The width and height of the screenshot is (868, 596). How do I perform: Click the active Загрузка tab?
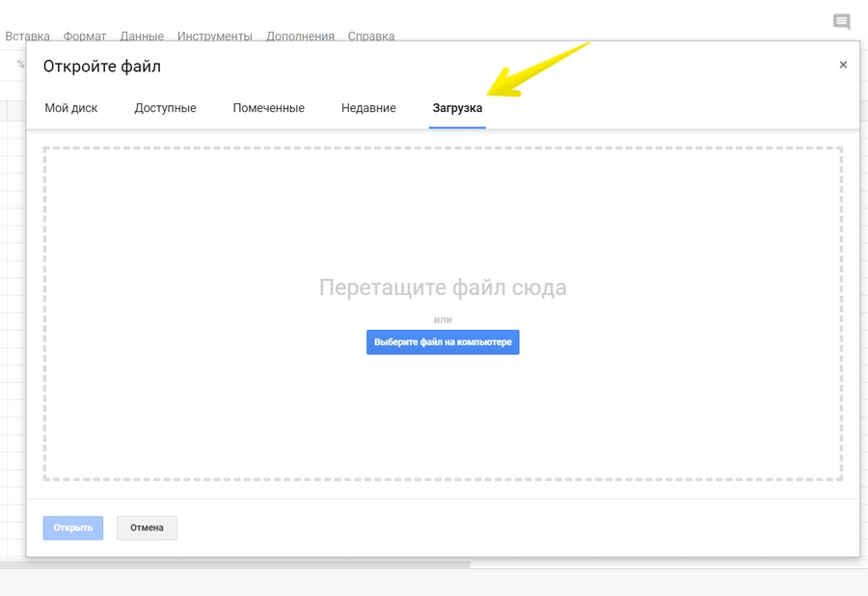[x=457, y=108]
